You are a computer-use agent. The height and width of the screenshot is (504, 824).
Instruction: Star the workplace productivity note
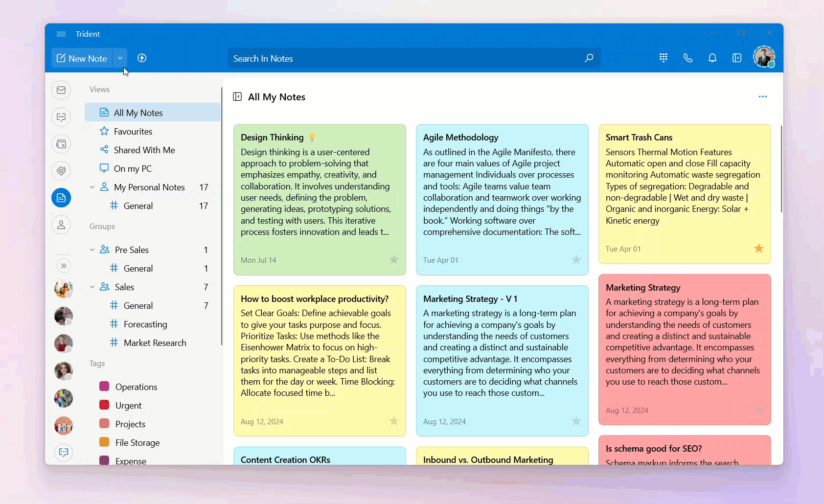coord(394,421)
